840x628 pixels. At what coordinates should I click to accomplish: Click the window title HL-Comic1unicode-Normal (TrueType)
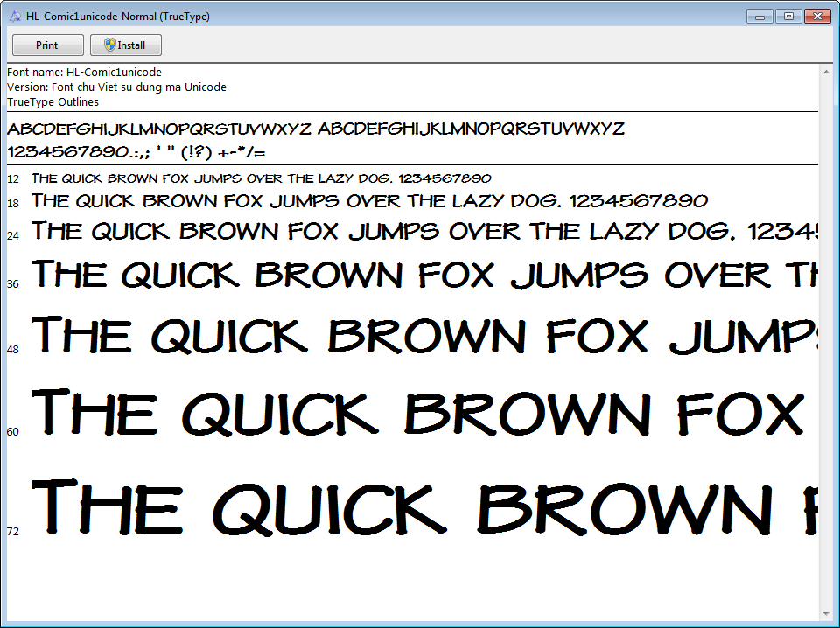(118, 17)
